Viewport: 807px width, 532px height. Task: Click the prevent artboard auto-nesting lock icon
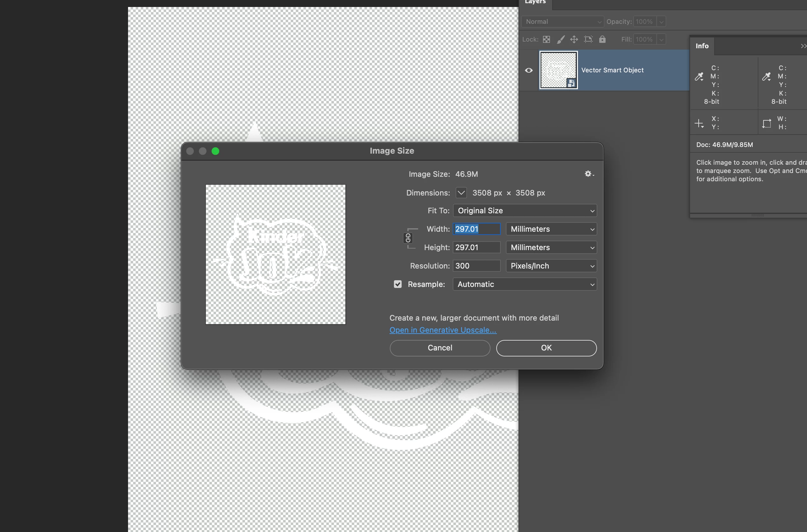coord(588,39)
